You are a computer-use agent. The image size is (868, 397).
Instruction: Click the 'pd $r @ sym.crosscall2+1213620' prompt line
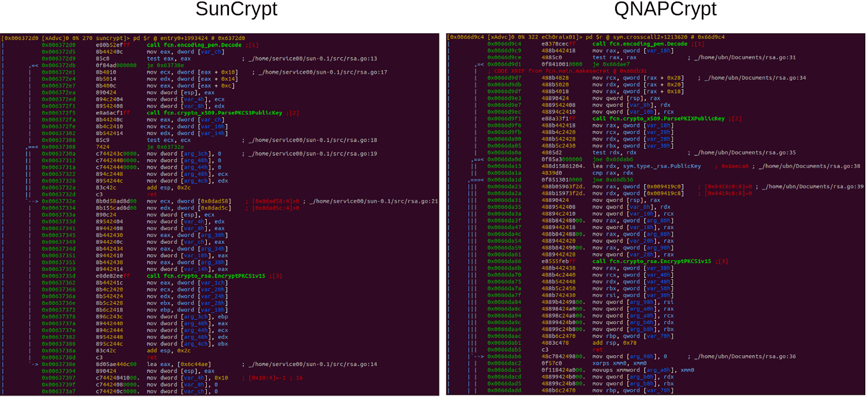tap(586, 37)
